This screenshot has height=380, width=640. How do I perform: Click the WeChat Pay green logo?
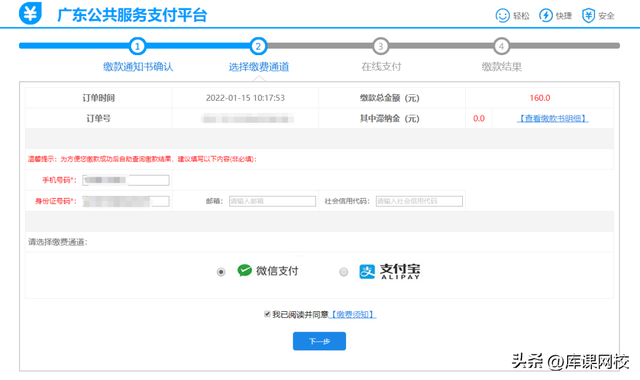tap(244, 270)
